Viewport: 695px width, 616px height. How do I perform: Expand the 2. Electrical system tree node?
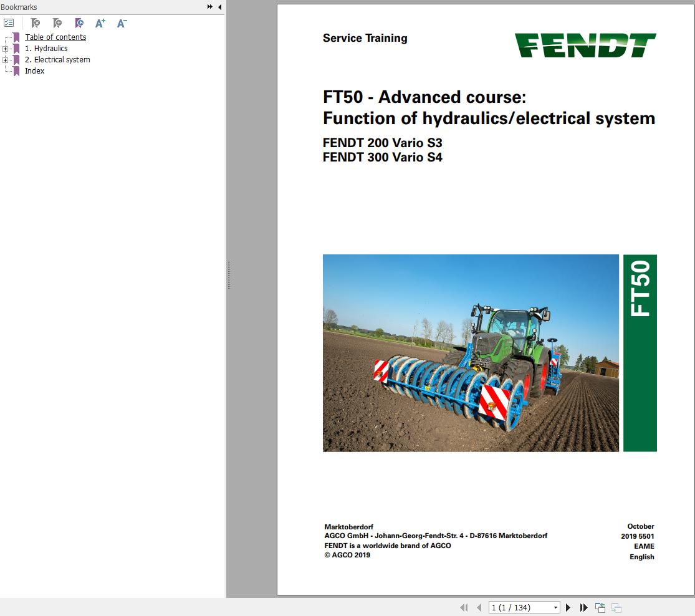[6, 60]
